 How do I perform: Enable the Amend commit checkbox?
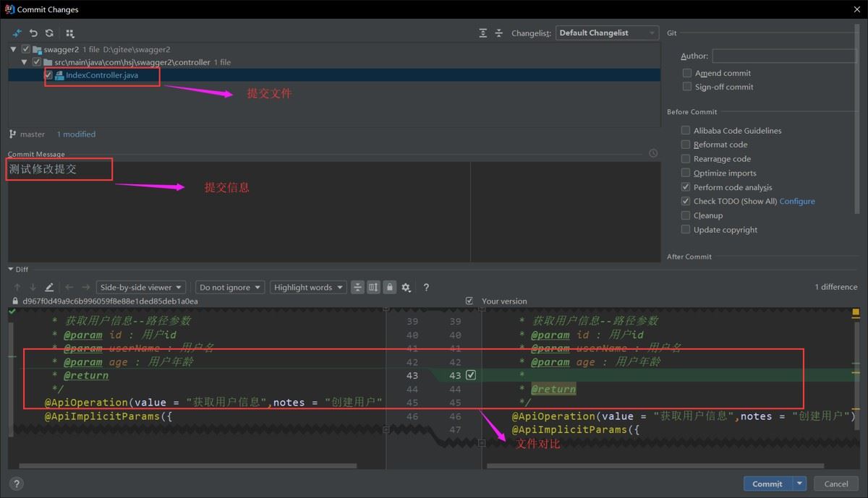(x=687, y=73)
